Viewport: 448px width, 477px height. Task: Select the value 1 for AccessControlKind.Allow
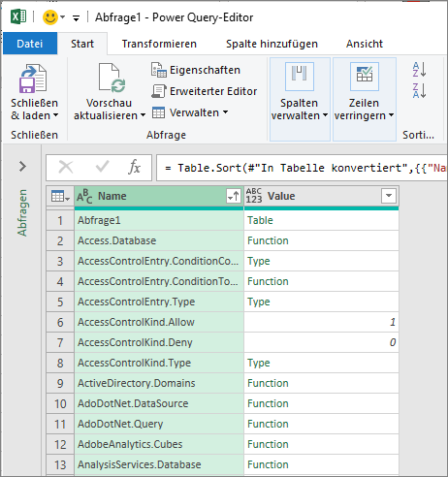pyautogui.click(x=321, y=322)
